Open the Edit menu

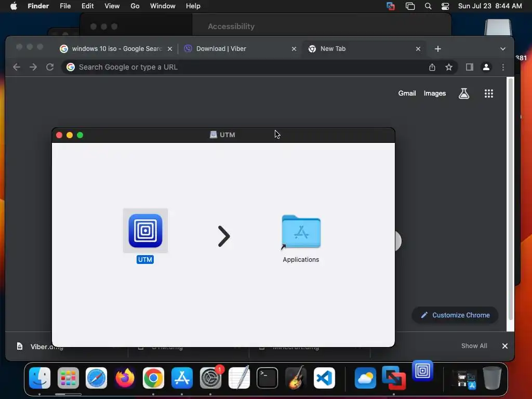tap(87, 6)
